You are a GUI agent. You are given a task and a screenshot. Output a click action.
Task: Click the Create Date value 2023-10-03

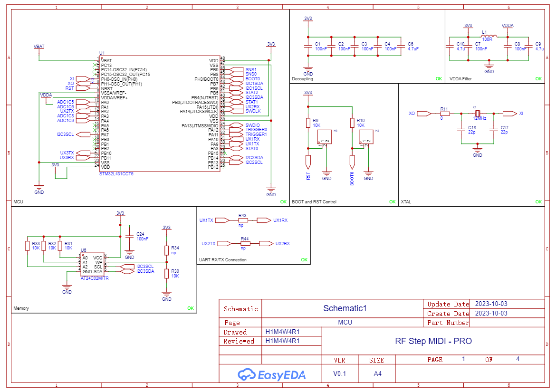click(491, 313)
